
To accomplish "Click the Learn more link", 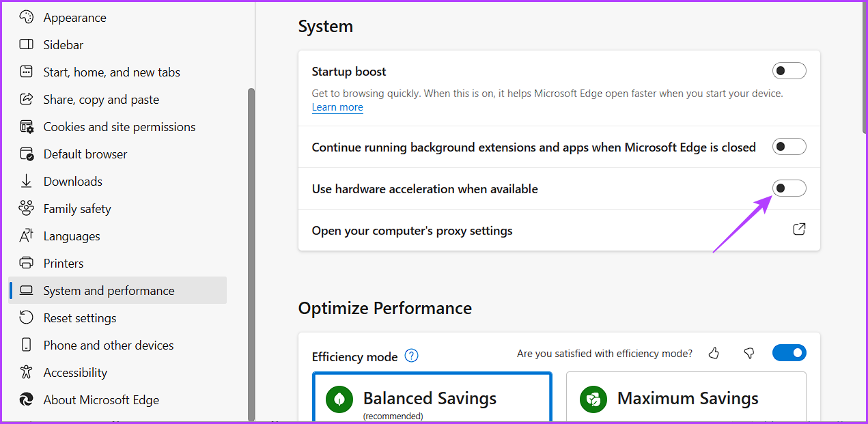I will 337,107.
